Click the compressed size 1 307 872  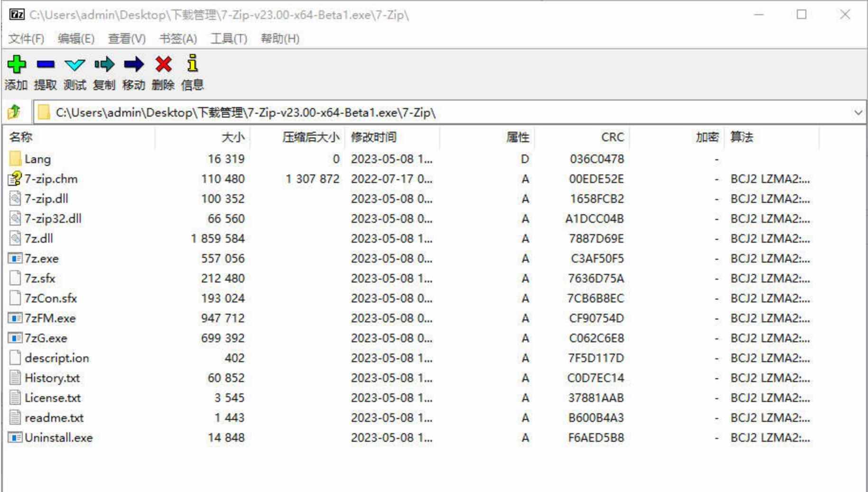tap(313, 179)
